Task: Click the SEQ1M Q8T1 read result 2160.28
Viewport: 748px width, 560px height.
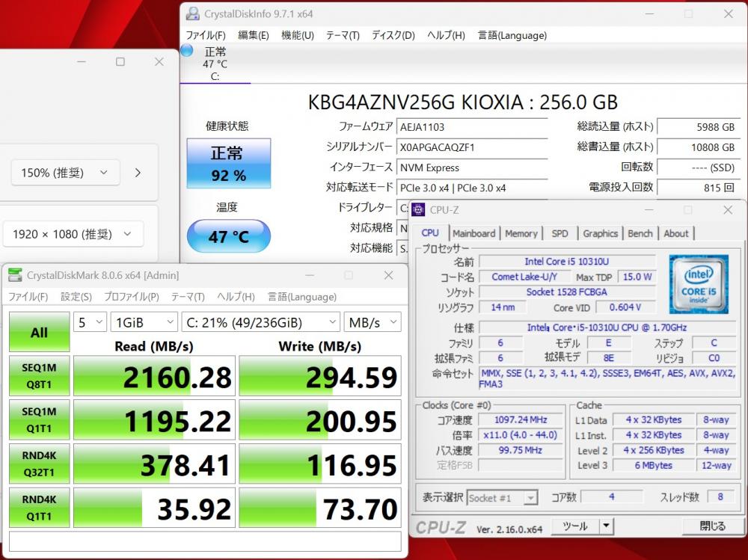Action: tap(155, 376)
